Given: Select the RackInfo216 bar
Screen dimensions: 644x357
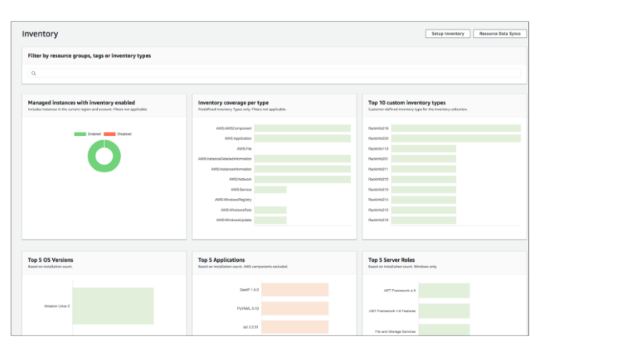Looking at the screenshot, I should point(423,220).
